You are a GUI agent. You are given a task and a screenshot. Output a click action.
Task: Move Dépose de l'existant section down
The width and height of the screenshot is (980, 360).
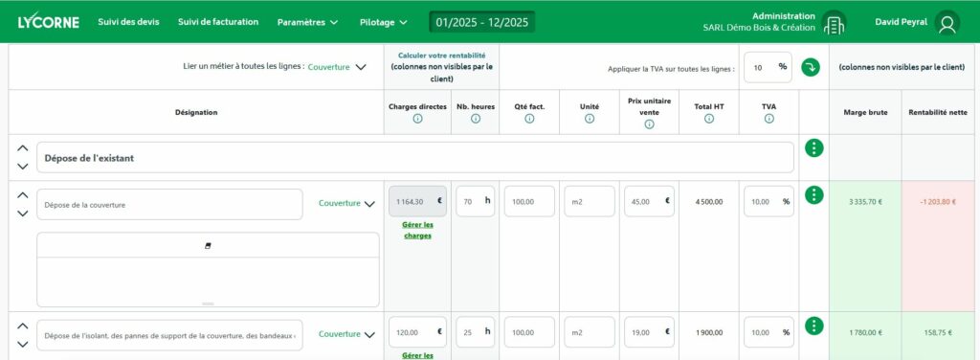pyautogui.click(x=23, y=167)
